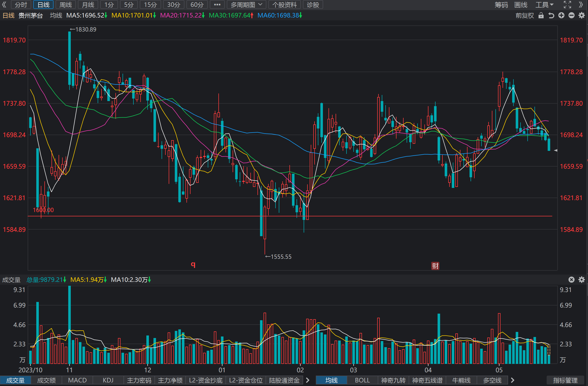The width and height of the screenshot is (588, 386).
Task: Select 主力净额 indicator tab
Action: pos(170,380)
